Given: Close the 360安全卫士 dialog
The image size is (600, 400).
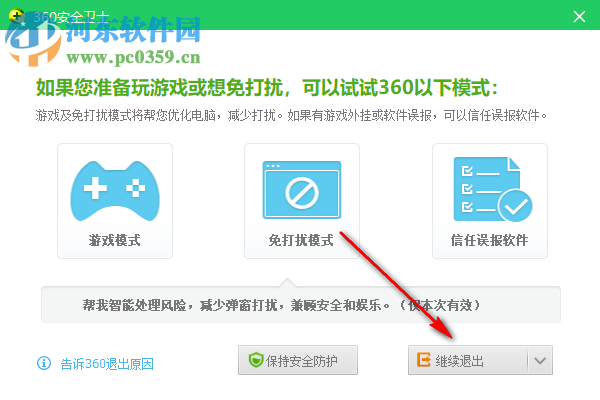Looking at the screenshot, I should click(x=579, y=16).
